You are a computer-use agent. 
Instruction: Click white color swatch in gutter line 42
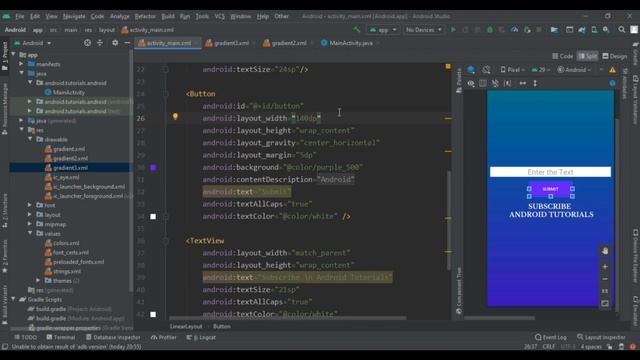[153, 314]
